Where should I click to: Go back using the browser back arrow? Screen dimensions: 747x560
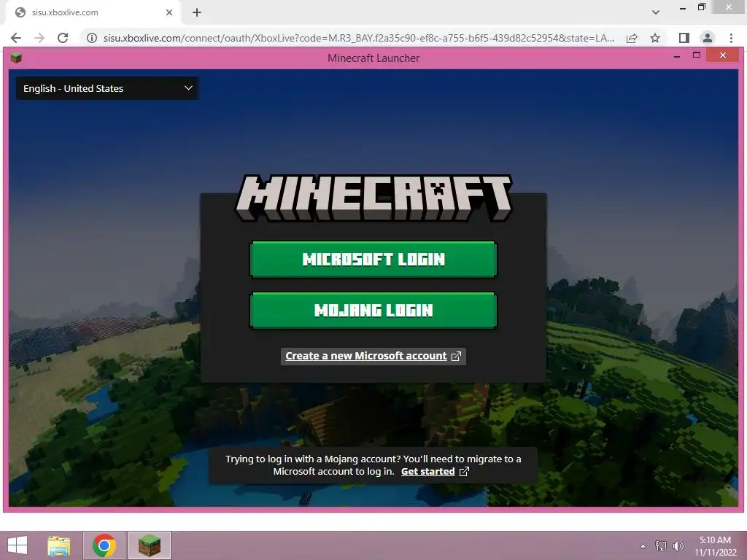point(16,38)
